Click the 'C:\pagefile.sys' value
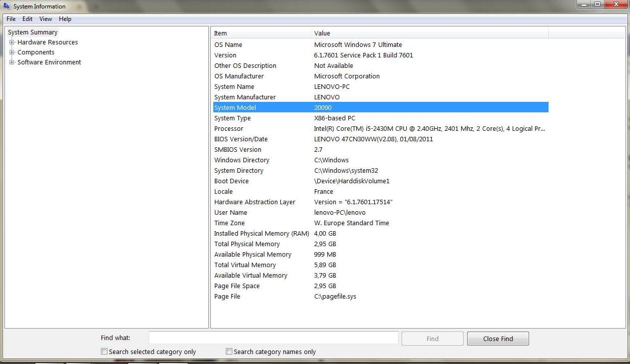Viewport: 630px width, 364px height. click(335, 297)
